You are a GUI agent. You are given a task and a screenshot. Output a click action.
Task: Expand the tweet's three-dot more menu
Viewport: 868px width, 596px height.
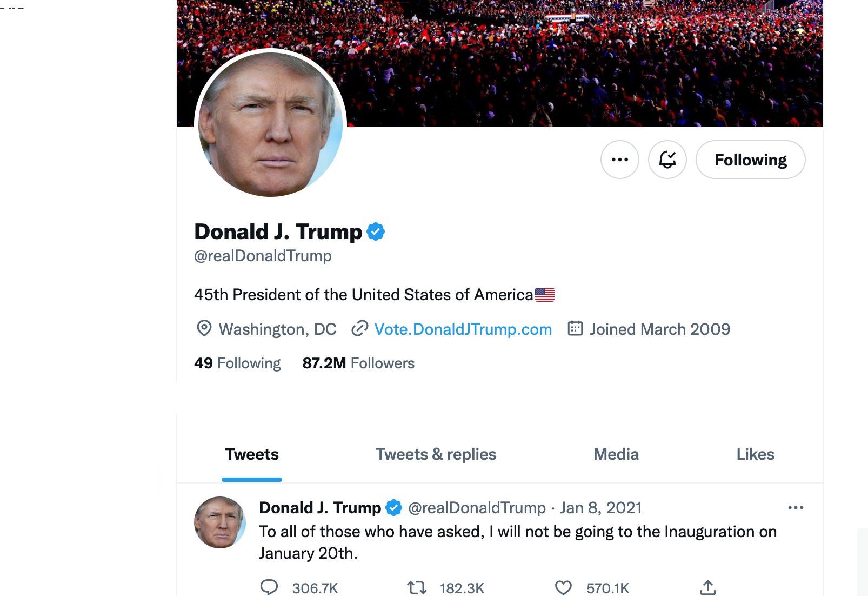[796, 507]
